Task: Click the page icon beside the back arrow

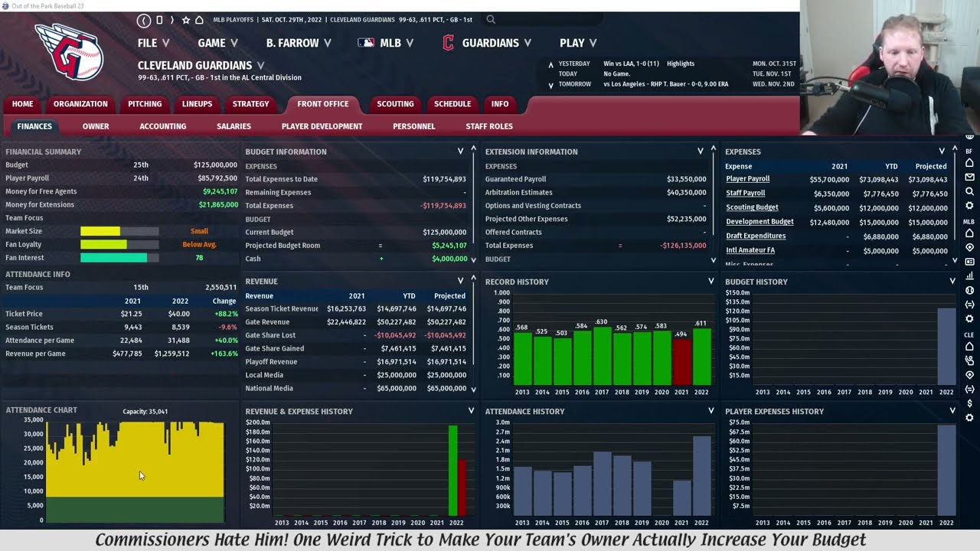Action: coord(159,20)
